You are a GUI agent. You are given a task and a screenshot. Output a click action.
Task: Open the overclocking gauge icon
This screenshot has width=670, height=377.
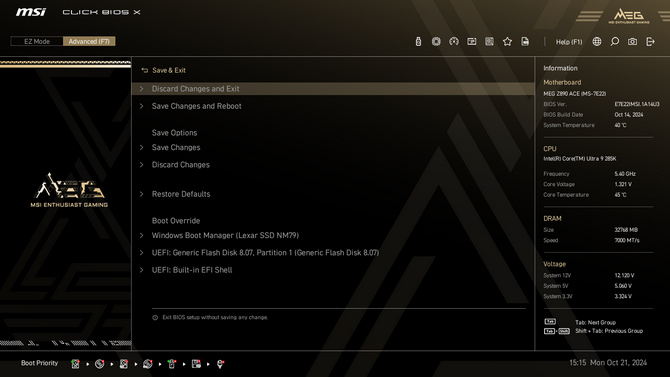[x=454, y=41]
